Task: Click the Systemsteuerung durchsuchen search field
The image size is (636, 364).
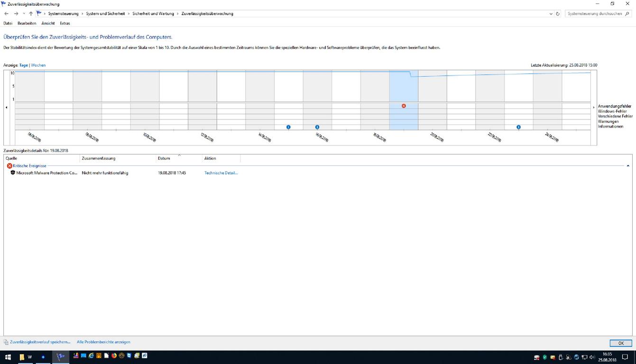Action: pyautogui.click(x=594, y=14)
